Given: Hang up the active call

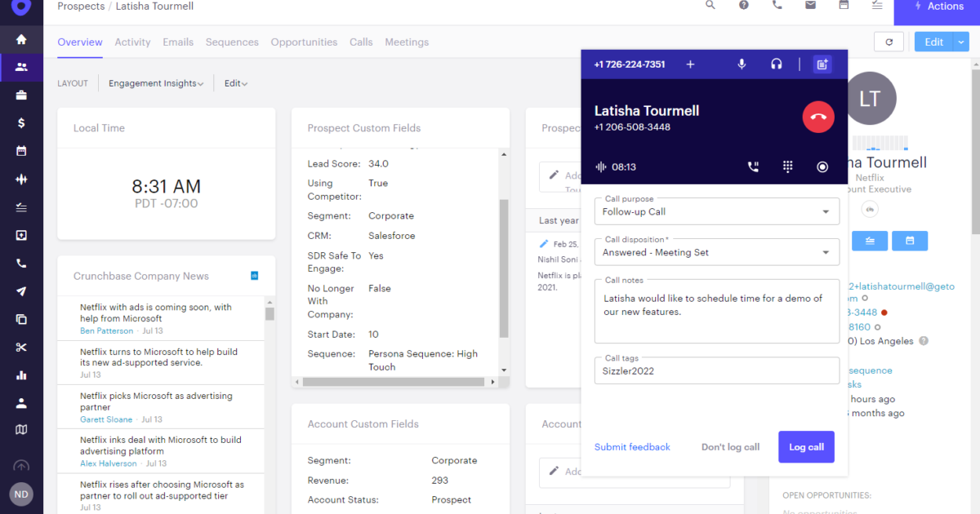Looking at the screenshot, I should coord(817,117).
